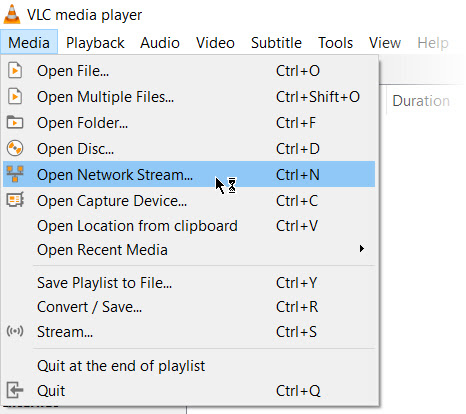Click the VLC cone logo
The height and width of the screenshot is (414, 466).
pyautogui.click(x=12, y=14)
